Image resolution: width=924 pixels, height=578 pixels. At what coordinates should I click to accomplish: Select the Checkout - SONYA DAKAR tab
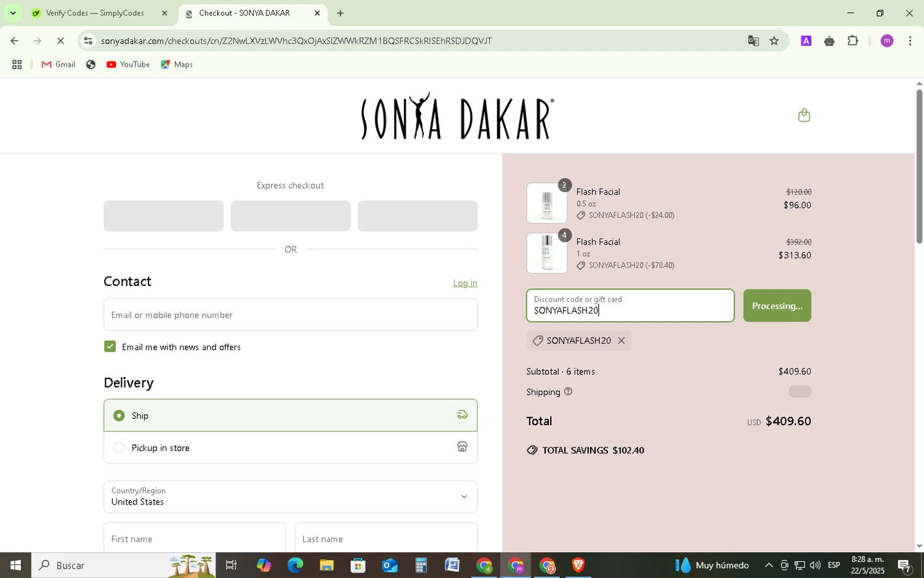click(244, 13)
